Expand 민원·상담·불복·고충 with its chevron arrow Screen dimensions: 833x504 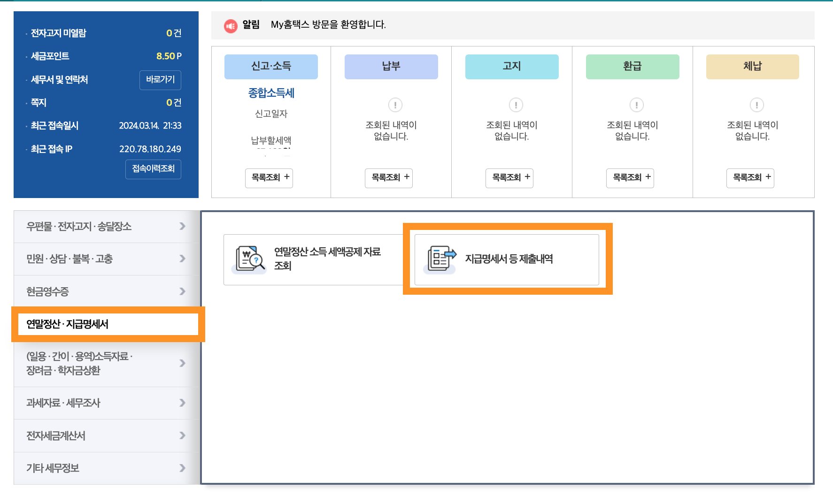point(182,259)
